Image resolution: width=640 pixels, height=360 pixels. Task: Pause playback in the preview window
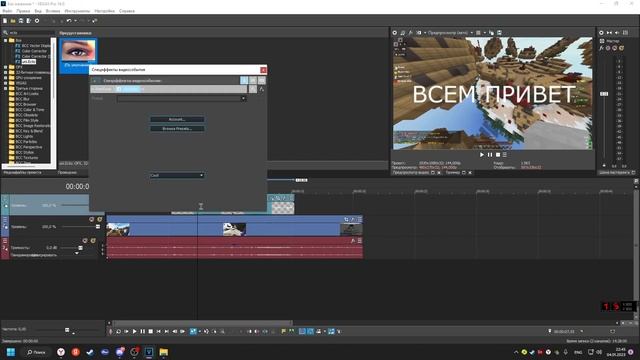(x=490, y=155)
